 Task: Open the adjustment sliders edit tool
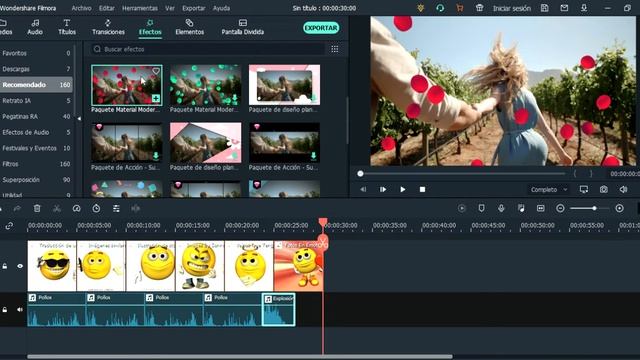coord(116,209)
